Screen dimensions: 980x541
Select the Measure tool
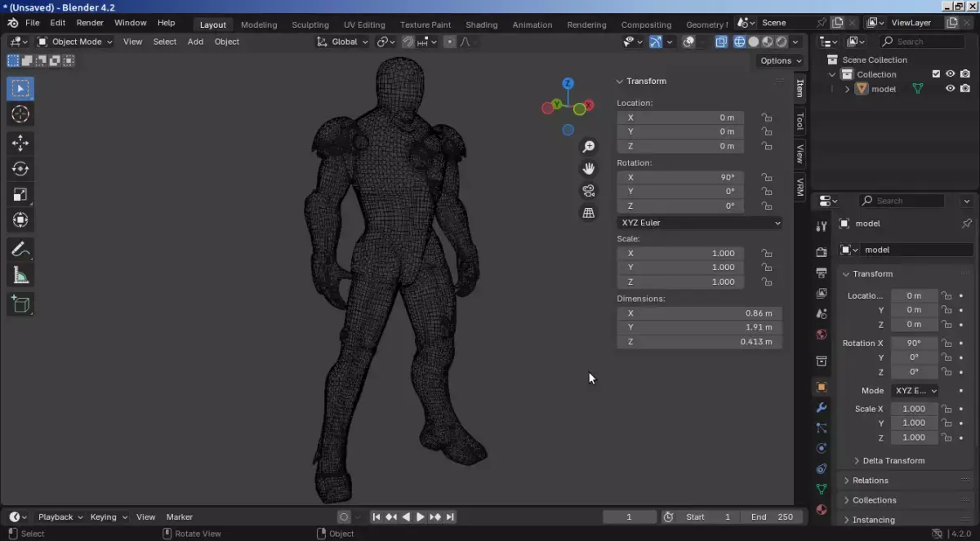tap(20, 275)
